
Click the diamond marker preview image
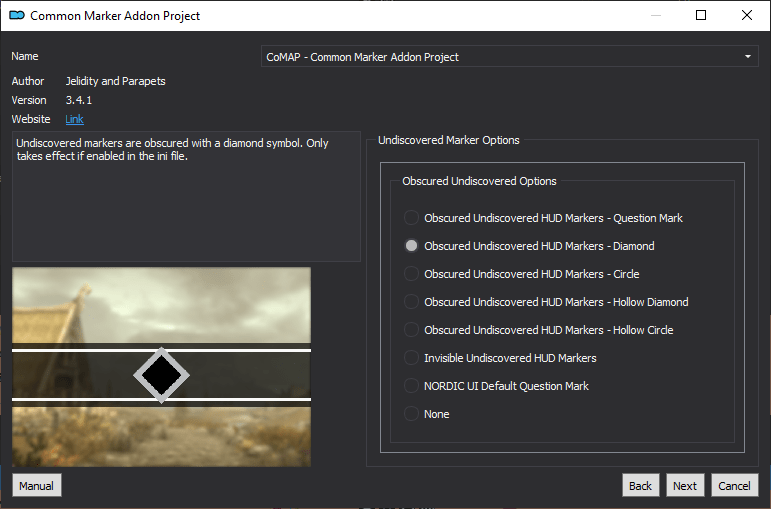[161, 367]
